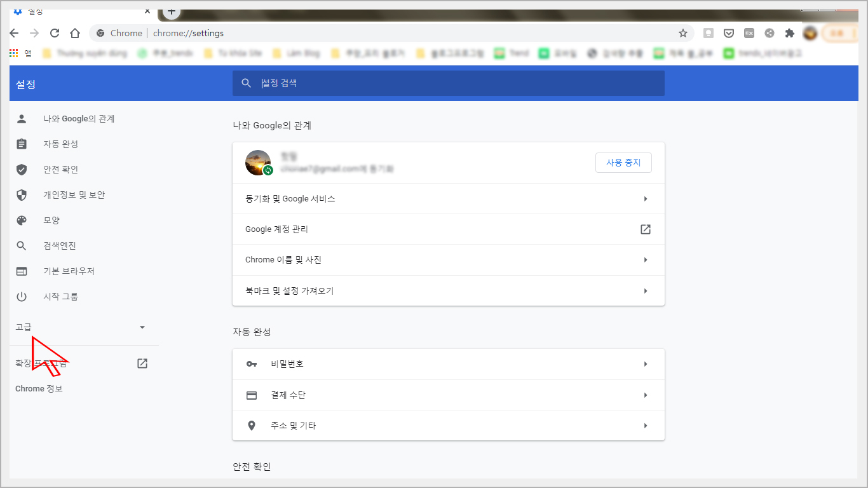Screen dimensions: 868x488
Task: Click the magnifier icon in 설정 검색 bar
Action: tap(247, 83)
